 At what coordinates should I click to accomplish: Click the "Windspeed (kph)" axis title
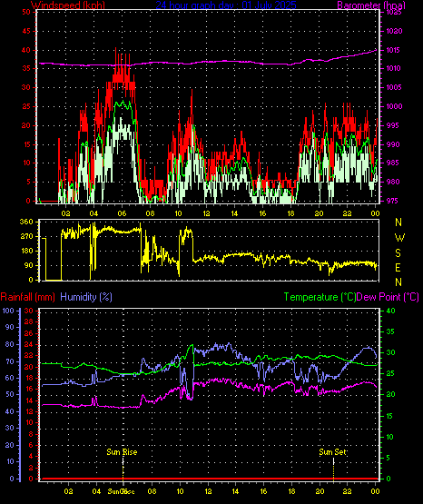point(68,5)
